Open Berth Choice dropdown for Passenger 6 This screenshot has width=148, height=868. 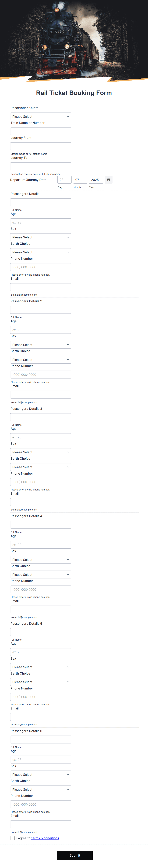point(41,790)
